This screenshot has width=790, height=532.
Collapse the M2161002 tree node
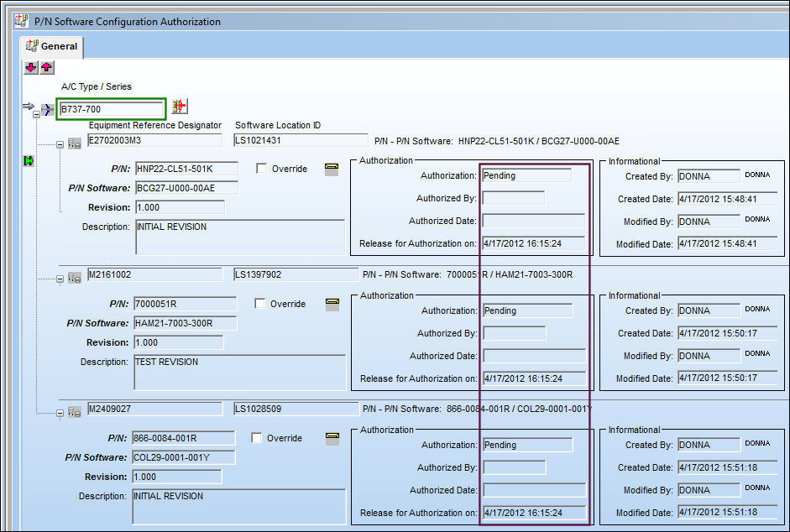[x=60, y=279]
